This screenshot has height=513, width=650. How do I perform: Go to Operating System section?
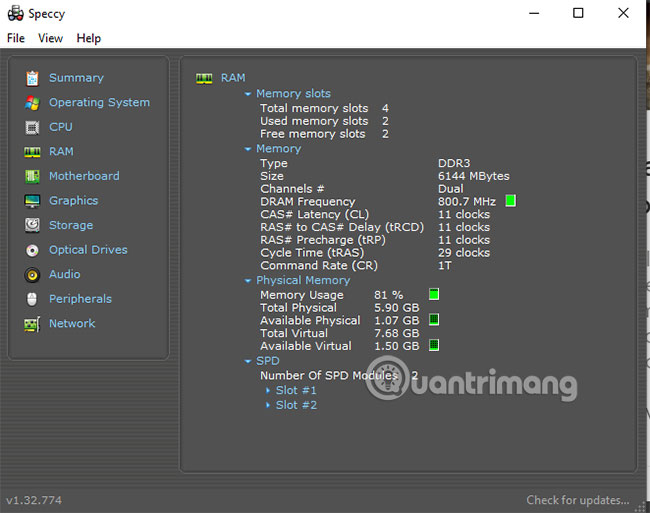click(99, 102)
